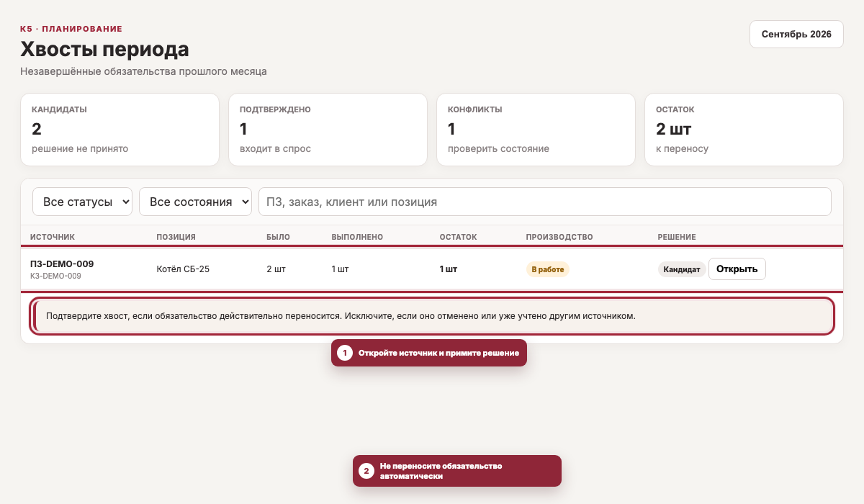Open the Сентябрь 2026 period selector

pos(796,34)
